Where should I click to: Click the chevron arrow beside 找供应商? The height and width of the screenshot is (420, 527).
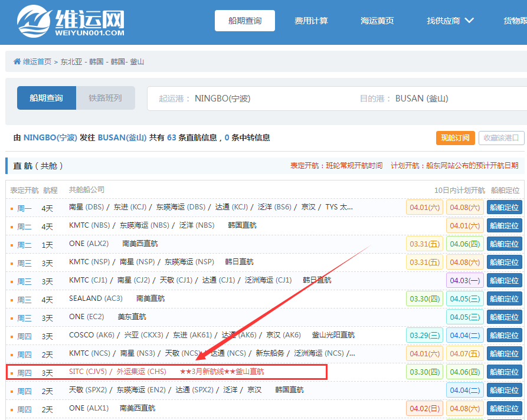(469, 21)
